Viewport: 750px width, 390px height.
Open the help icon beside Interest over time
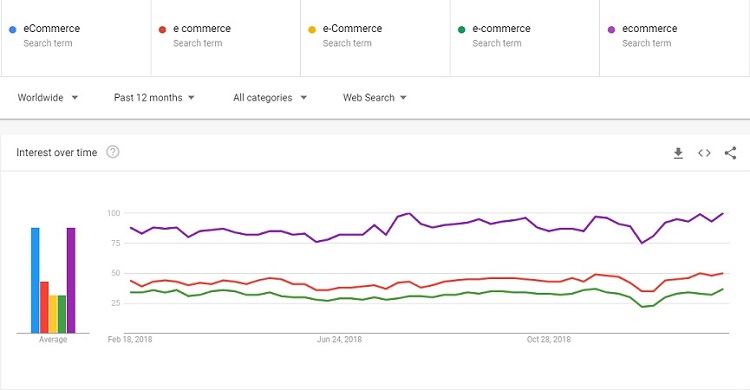click(x=113, y=152)
